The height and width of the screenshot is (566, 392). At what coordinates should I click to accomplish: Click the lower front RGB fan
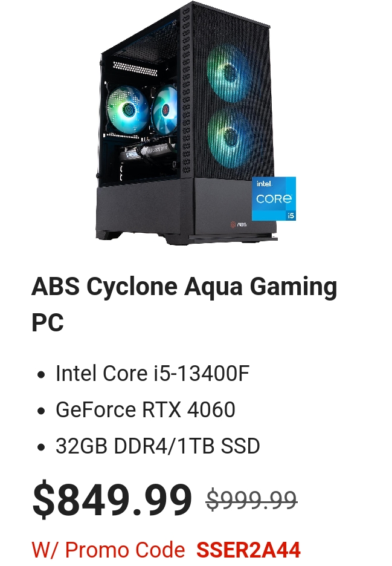click(x=230, y=134)
